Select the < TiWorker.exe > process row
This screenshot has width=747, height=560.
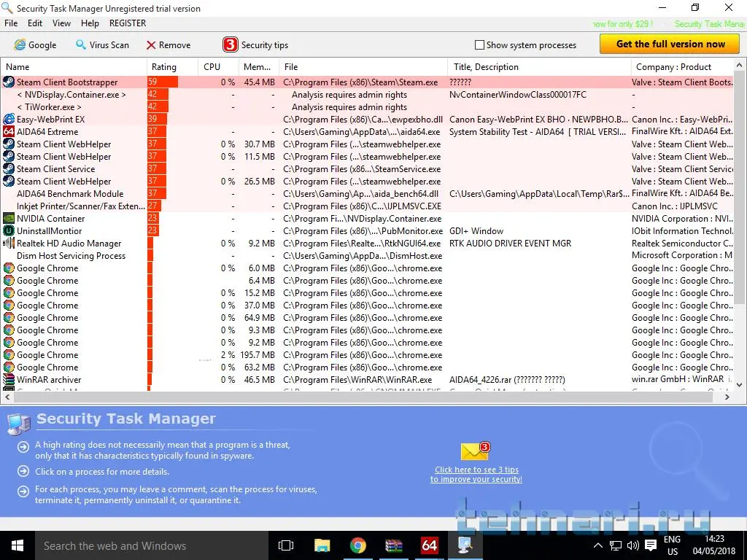(368, 106)
